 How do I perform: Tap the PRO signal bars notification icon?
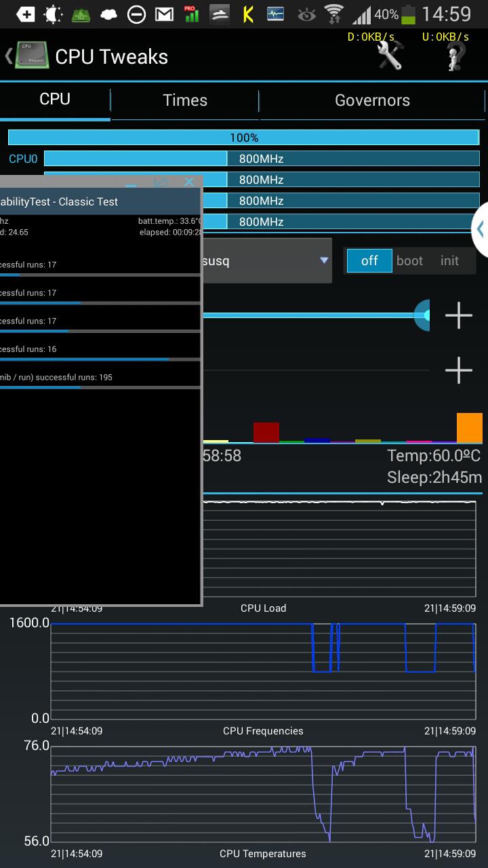click(x=191, y=14)
